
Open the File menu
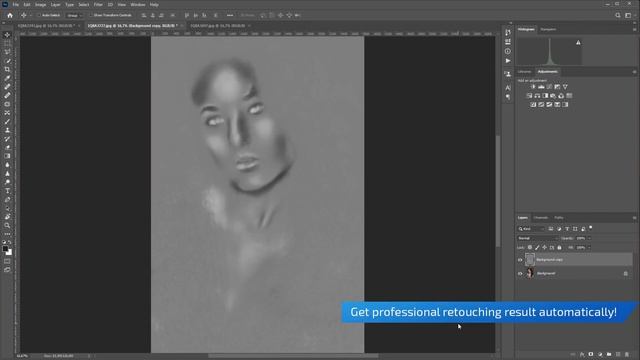tap(16, 4)
